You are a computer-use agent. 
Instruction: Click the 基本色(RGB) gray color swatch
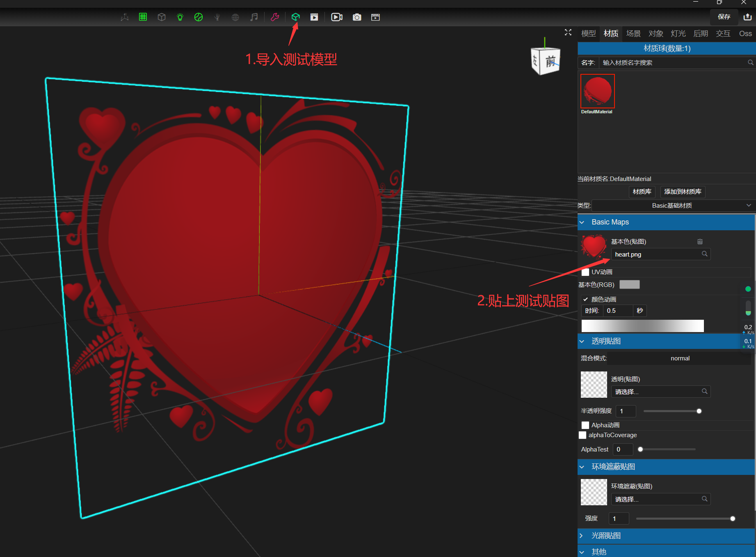click(x=629, y=284)
